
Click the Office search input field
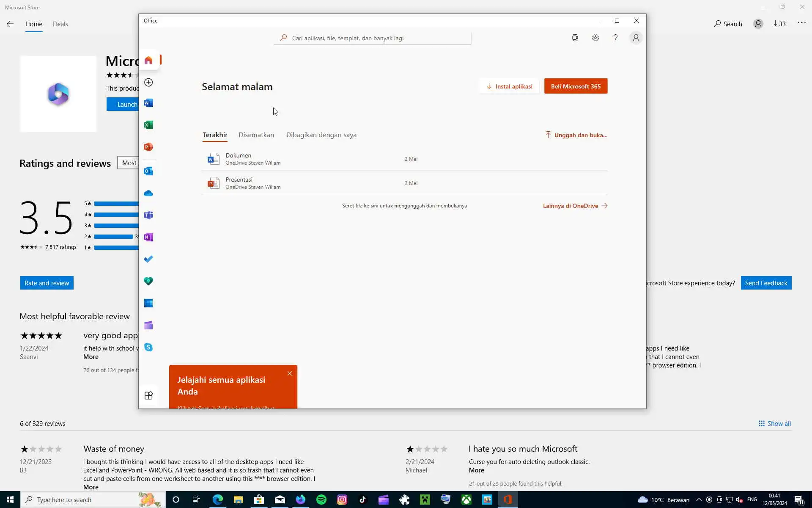372,38
